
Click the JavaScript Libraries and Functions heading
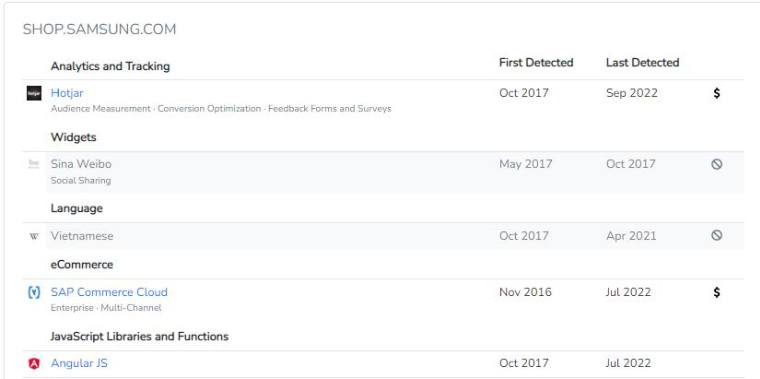(140, 336)
